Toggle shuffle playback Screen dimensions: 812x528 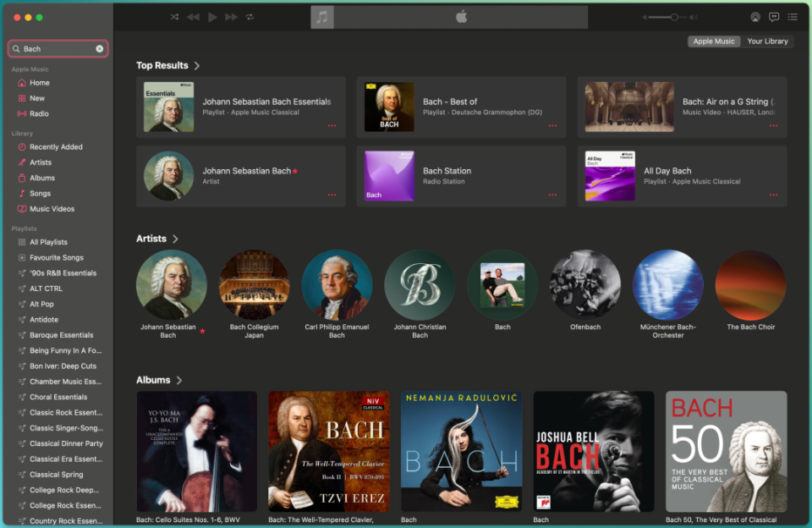174,17
